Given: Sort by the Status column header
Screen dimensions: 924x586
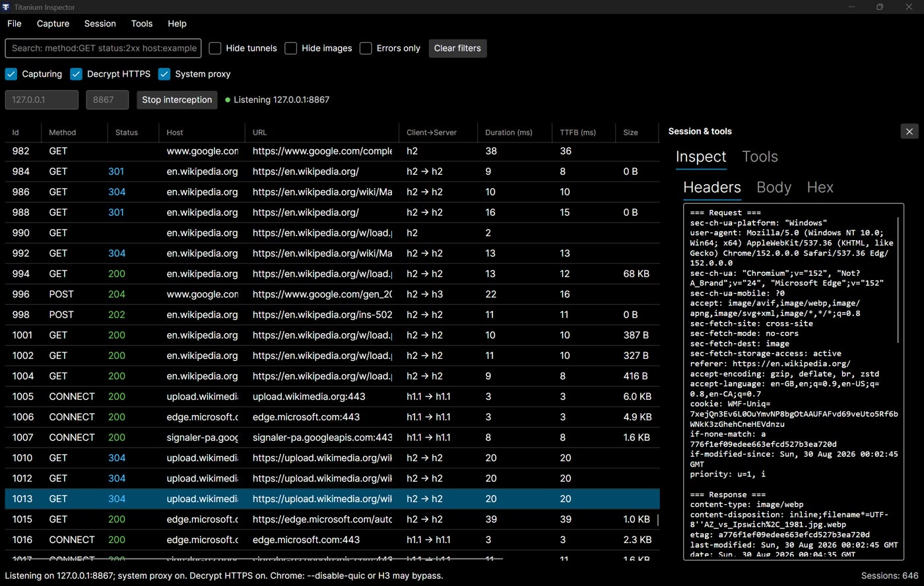Looking at the screenshot, I should (x=133, y=133).
